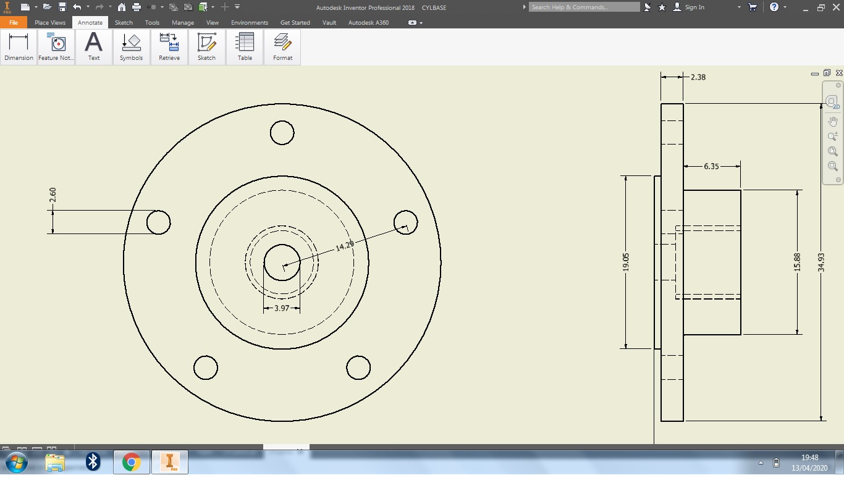Customize quick access toolbar dropdown
The height and width of the screenshot is (504, 844).
pyautogui.click(x=238, y=7)
